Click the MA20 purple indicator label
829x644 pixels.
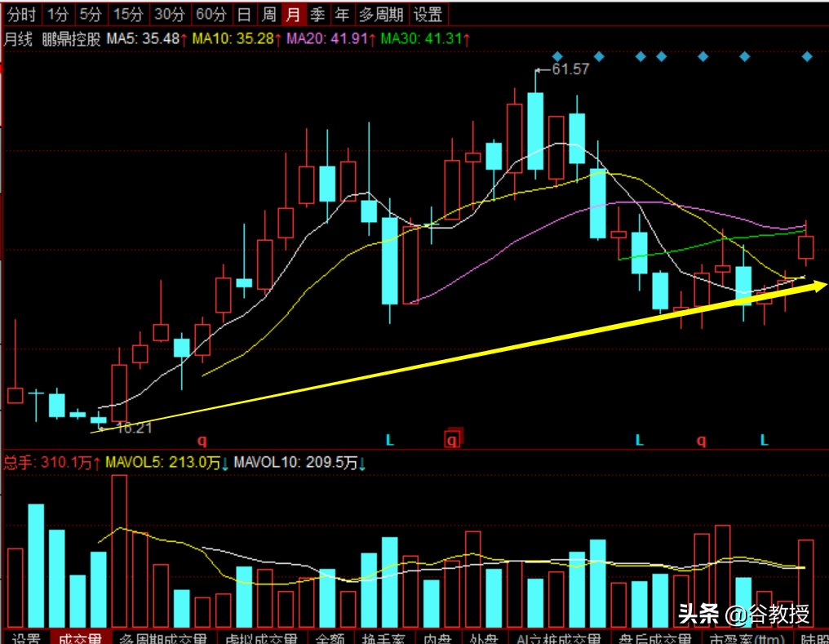click(332, 38)
